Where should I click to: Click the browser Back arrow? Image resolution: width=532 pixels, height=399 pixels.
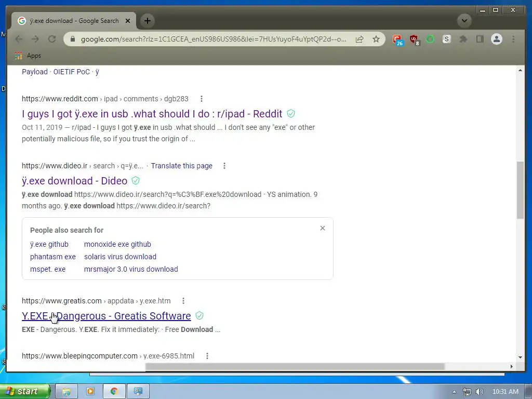(19, 39)
